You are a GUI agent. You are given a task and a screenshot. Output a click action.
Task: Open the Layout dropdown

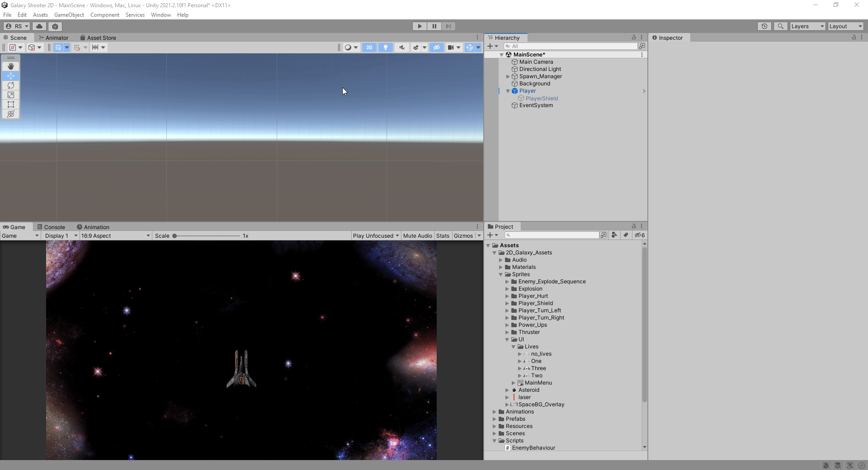click(x=844, y=26)
